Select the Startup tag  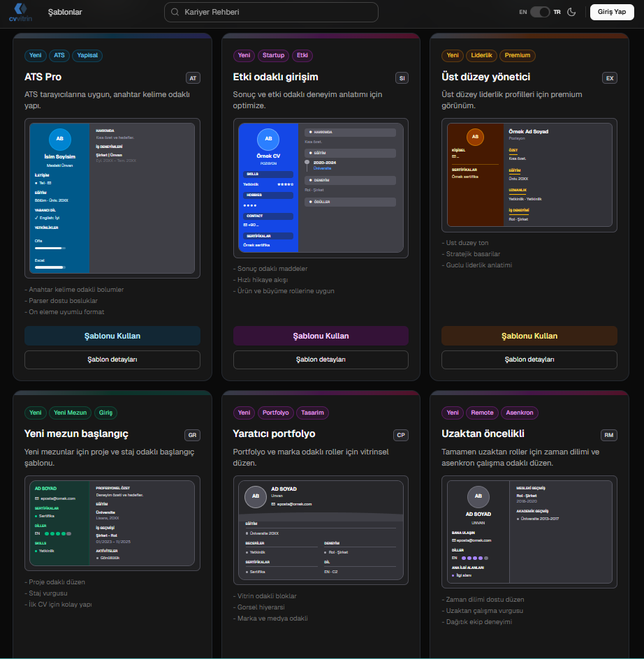pos(273,55)
